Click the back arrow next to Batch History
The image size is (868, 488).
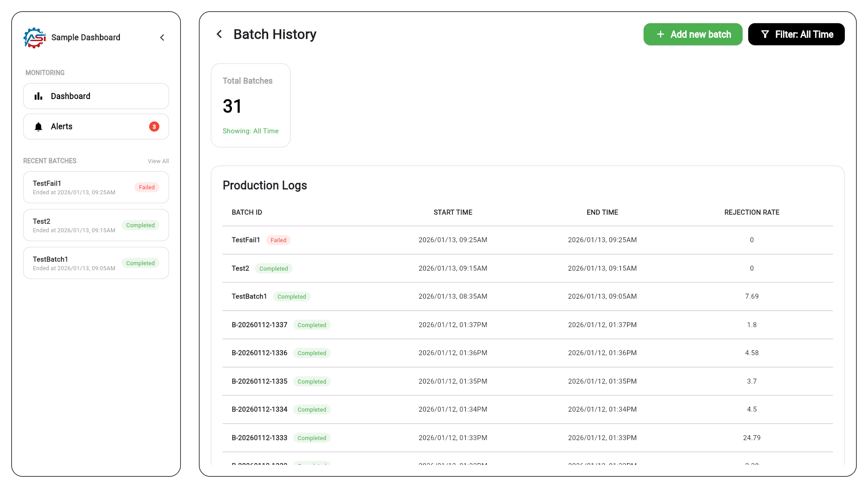219,34
